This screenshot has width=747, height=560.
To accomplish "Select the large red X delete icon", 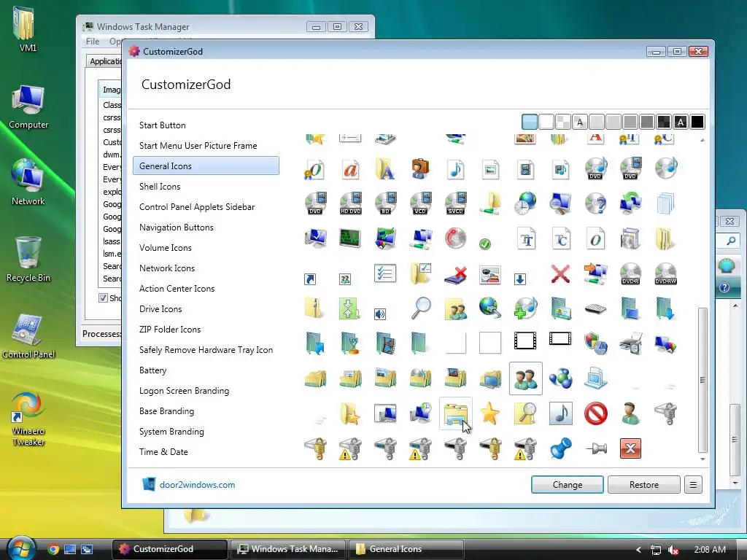I will coord(560,273).
